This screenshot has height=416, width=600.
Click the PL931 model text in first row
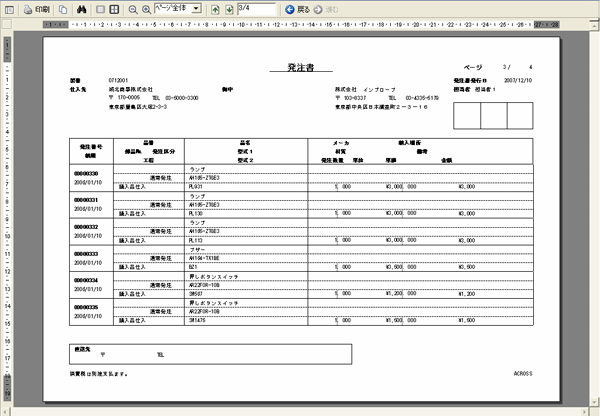(196, 186)
